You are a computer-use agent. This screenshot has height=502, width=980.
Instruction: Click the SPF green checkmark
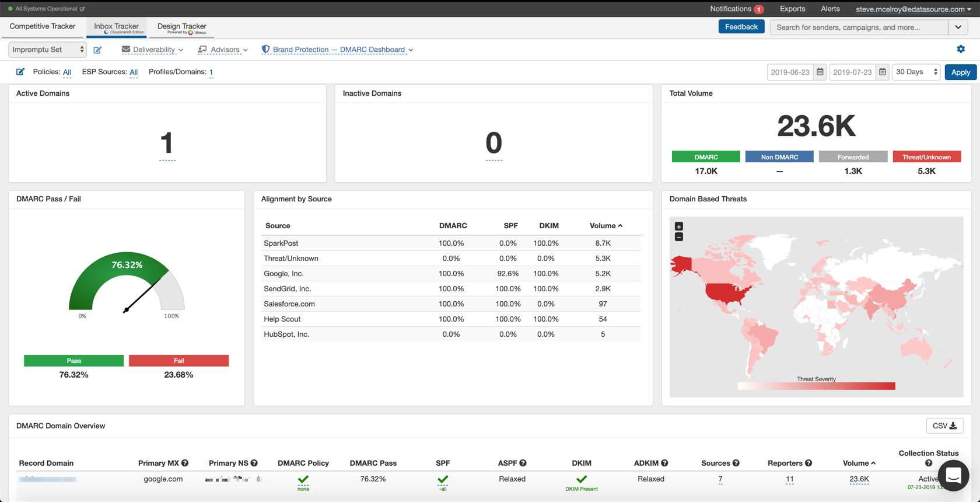443,480
